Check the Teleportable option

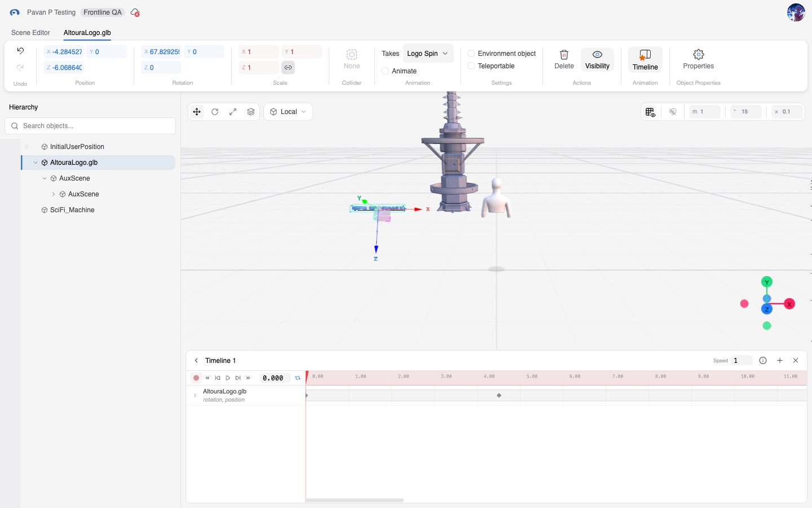(471, 66)
